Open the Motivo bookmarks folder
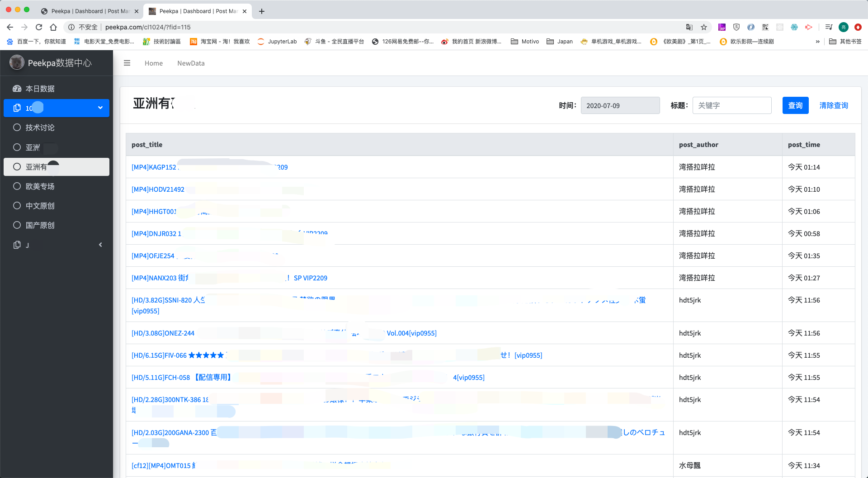The height and width of the screenshot is (478, 868). coord(525,42)
